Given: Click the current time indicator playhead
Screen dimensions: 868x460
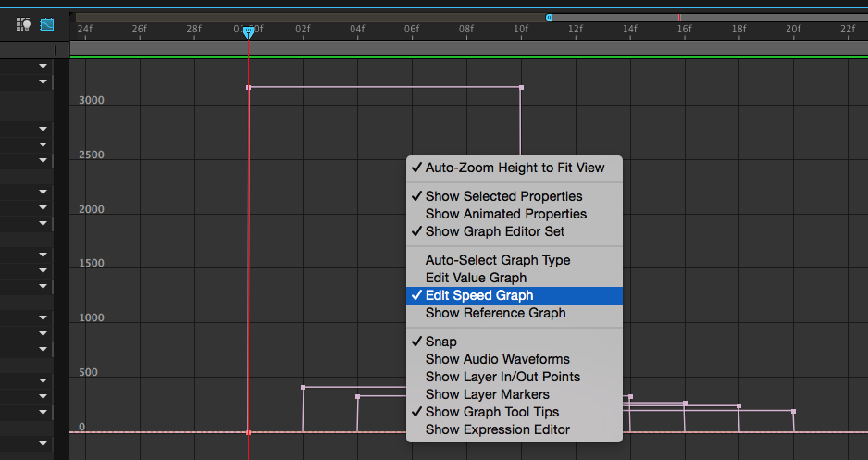Looking at the screenshot, I should [x=249, y=32].
